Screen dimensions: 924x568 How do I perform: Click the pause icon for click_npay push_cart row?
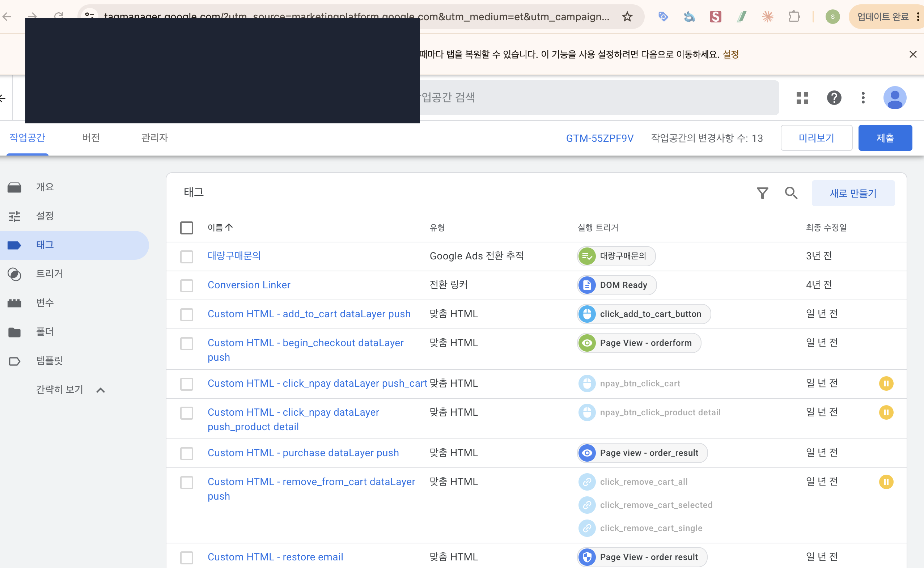(x=886, y=383)
